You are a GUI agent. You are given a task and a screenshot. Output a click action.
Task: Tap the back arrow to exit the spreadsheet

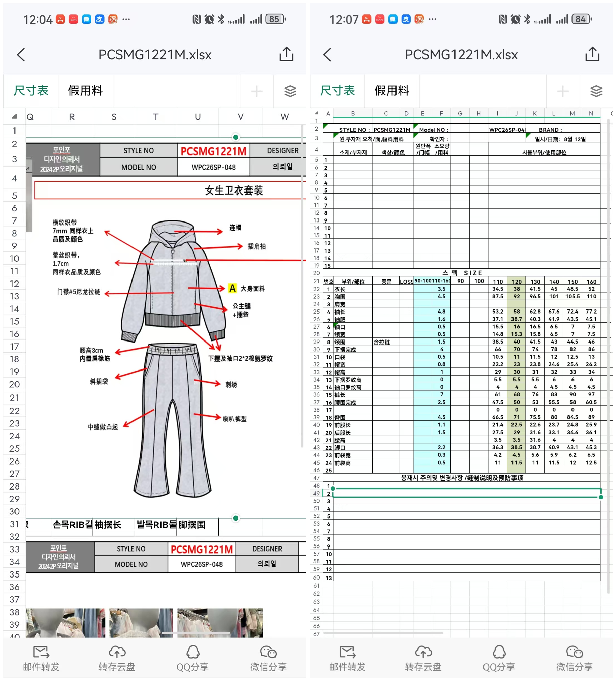pos(21,54)
